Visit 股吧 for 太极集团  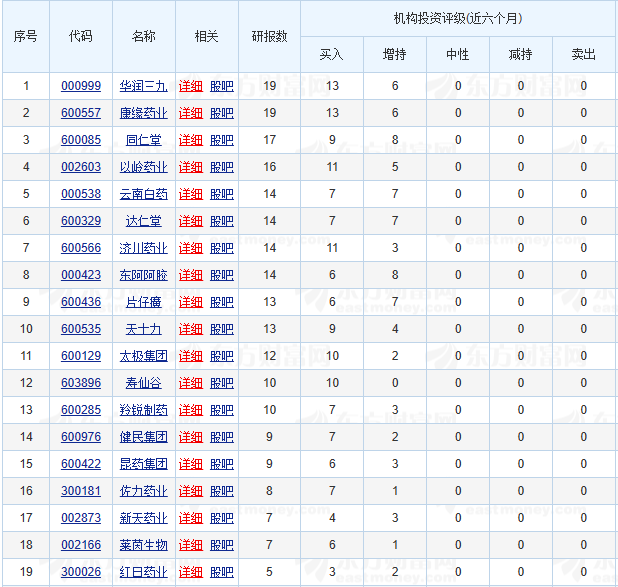coord(222,356)
